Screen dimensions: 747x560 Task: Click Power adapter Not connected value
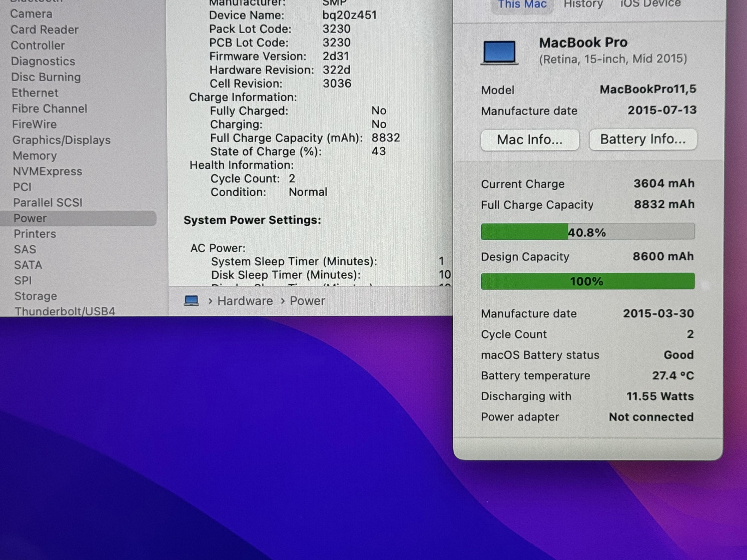[651, 417]
